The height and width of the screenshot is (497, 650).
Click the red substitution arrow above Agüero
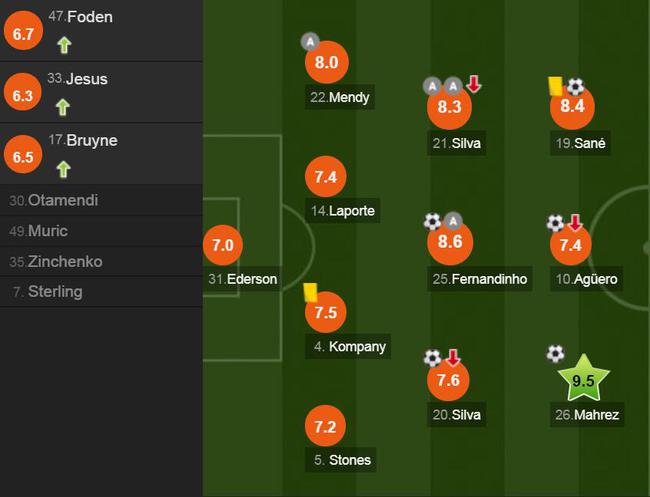(575, 223)
